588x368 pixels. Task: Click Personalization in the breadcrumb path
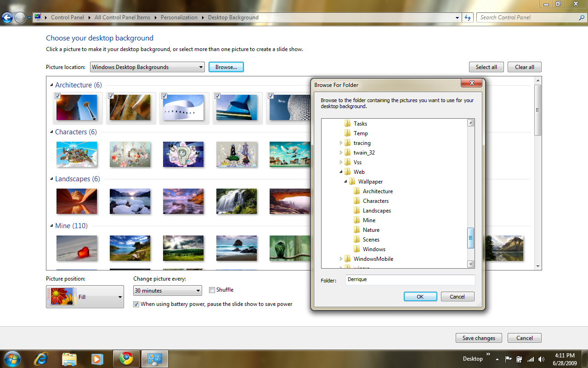click(179, 17)
